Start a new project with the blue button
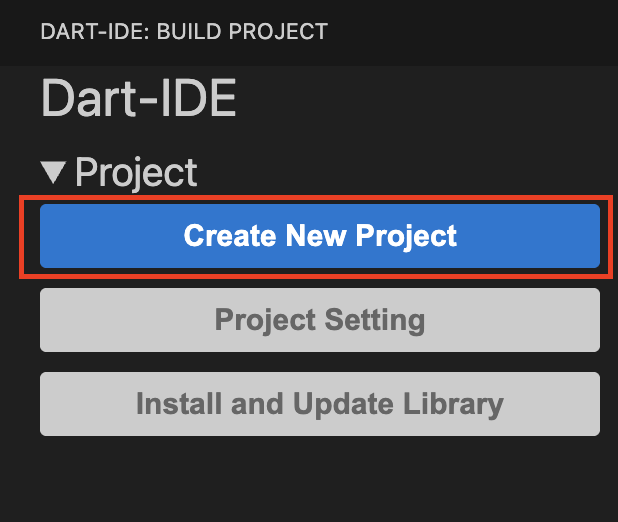 [320, 236]
